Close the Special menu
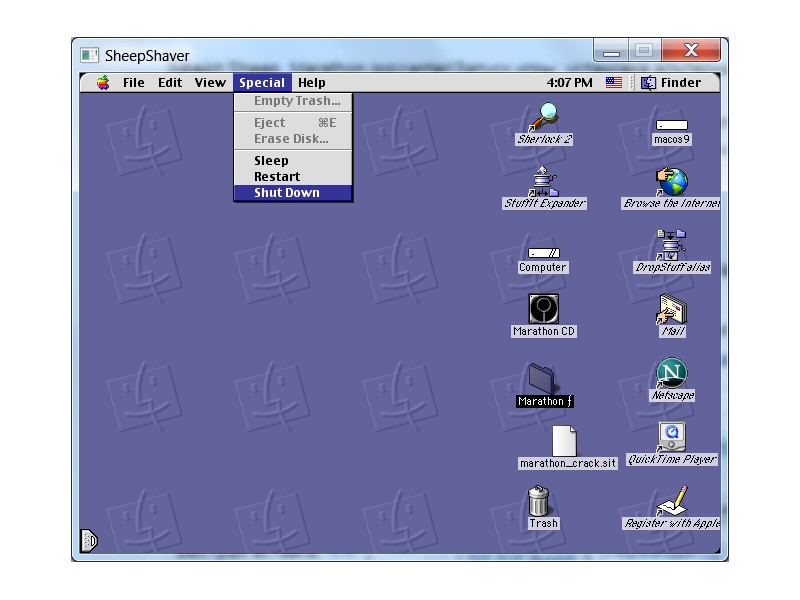Screen dimensions: 800x600 click(262, 83)
